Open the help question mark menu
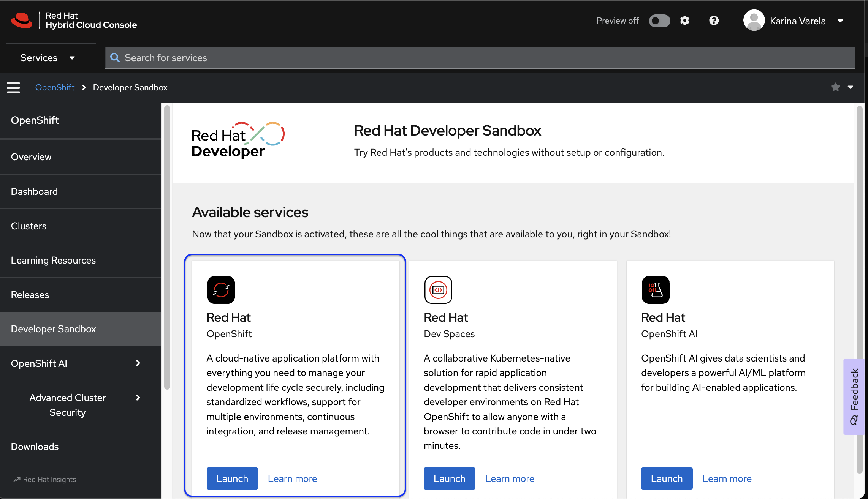868x499 pixels. click(x=714, y=21)
